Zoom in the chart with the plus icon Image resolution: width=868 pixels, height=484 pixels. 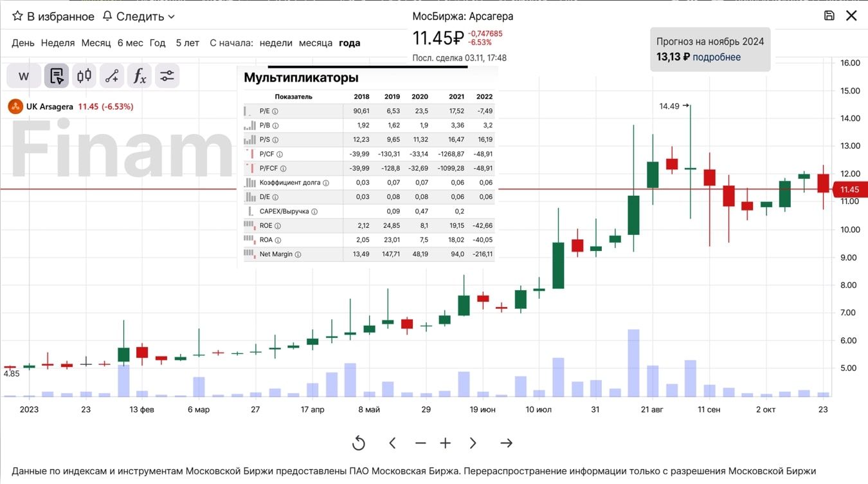pyautogui.click(x=445, y=443)
